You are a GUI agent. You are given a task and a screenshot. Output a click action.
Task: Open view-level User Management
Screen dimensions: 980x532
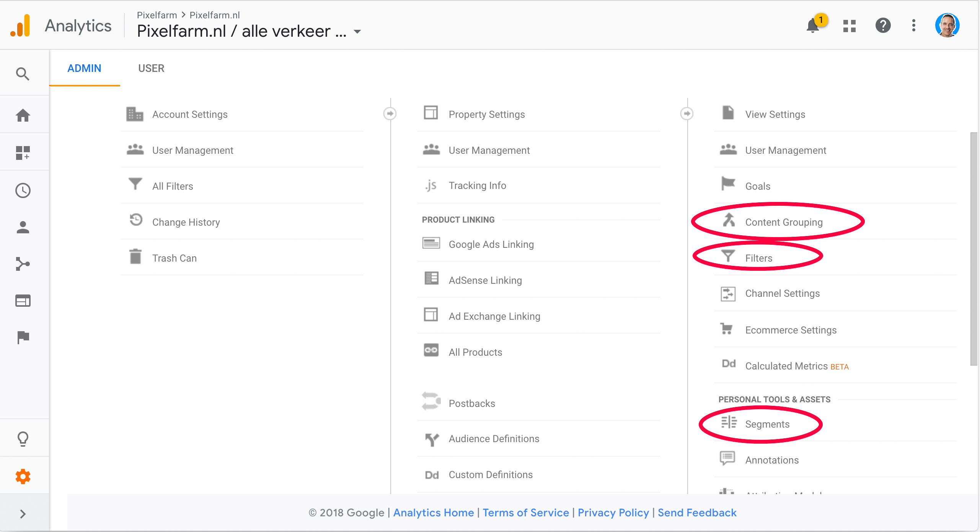pos(835,150)
